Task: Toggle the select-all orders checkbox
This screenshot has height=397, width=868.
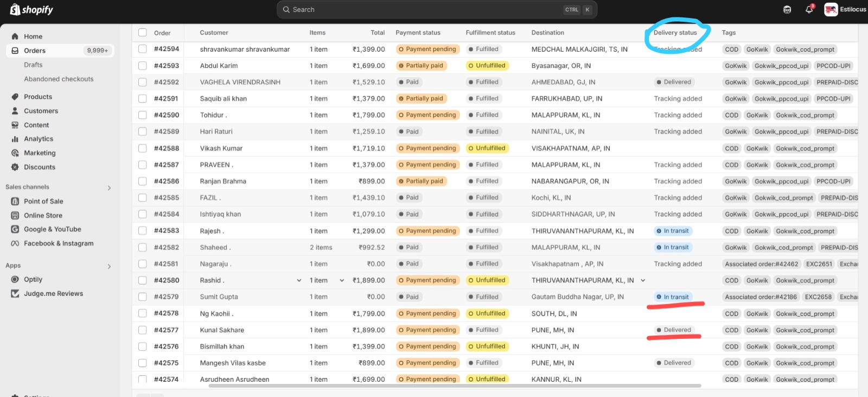Action: tap(142, 32)
